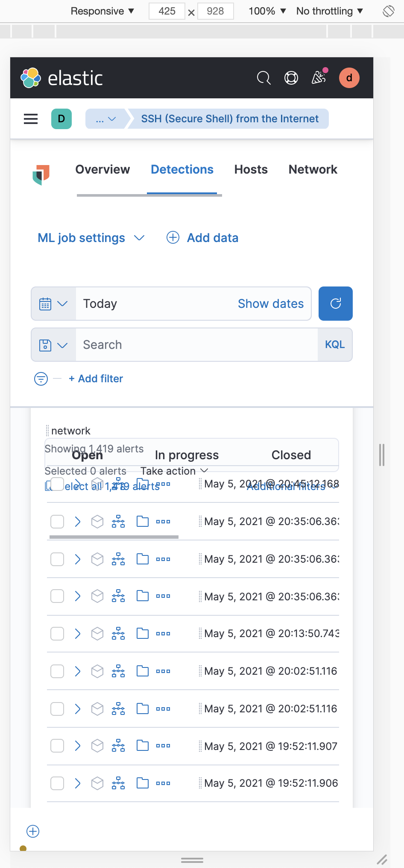Toggle the KQL language button
This screenshot has width=404, height=868.
335,345
